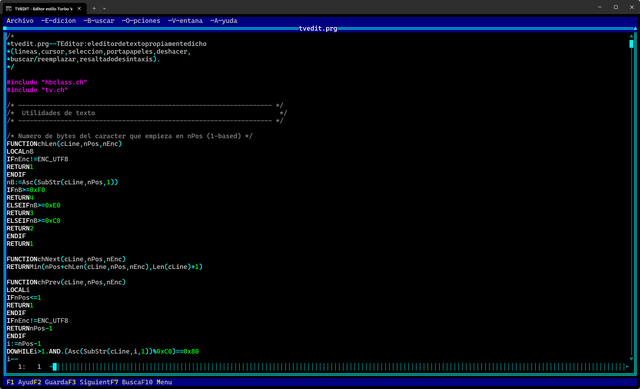Click the #include "hbclass.ch" line
Viewport: 640px width, 389px height.
(x=47, y=82)
